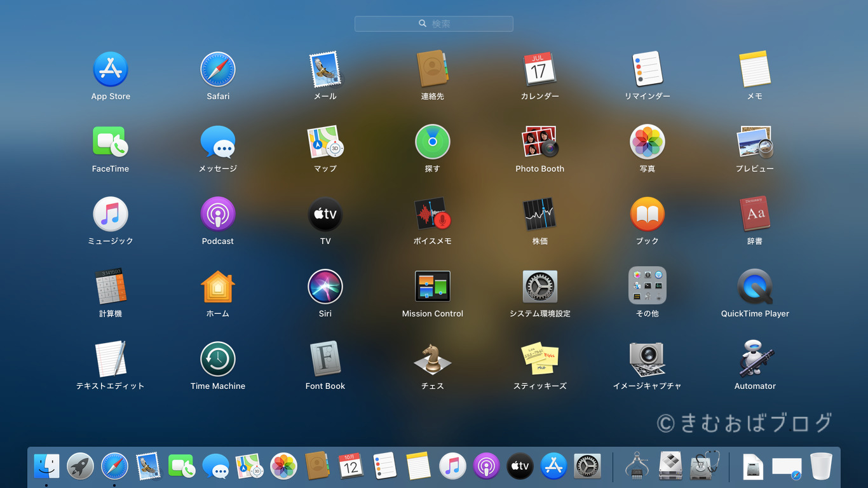Open ホーム home app
Screen dimensions: 868x488
point(218,287)
